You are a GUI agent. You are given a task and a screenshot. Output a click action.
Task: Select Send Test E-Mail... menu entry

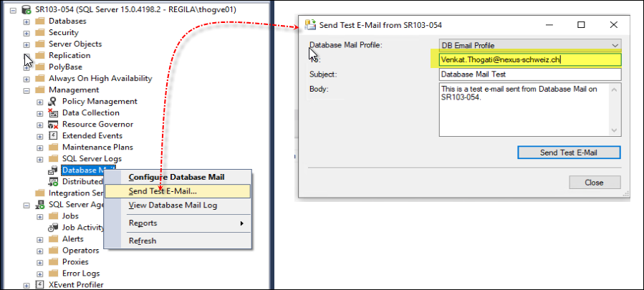click(178, 191)
